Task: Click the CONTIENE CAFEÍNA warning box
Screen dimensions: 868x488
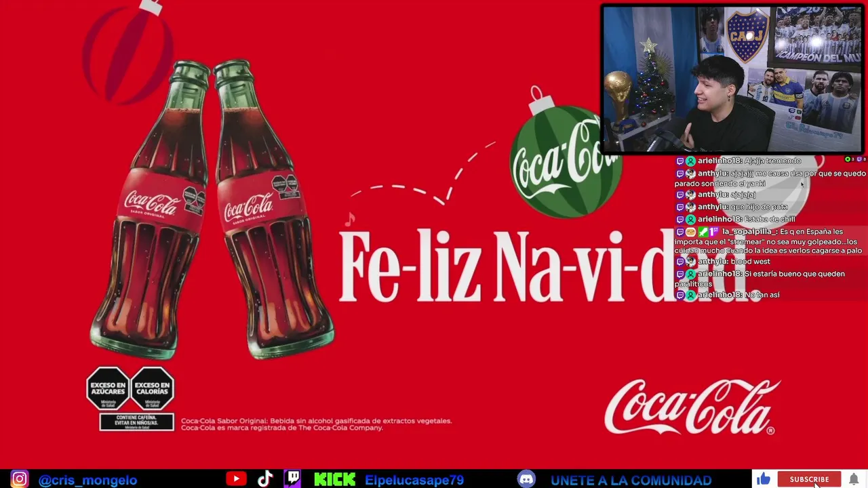Action: (x=137, y=422)
